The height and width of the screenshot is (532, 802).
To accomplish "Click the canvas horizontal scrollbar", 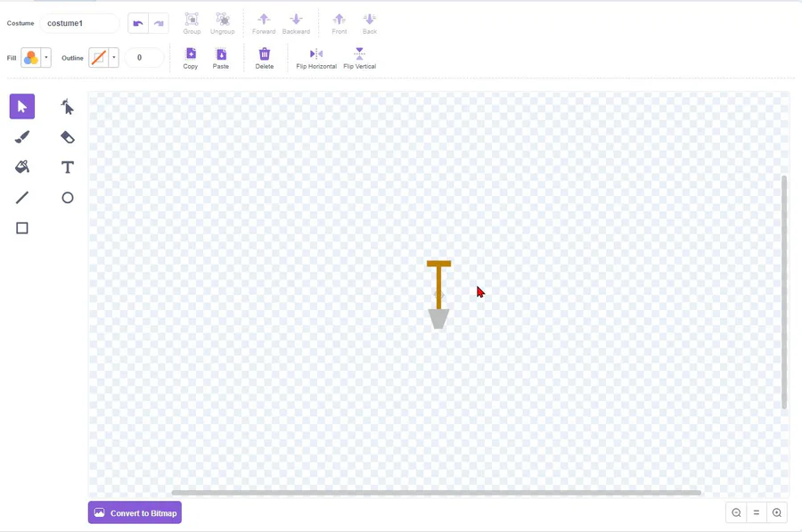I will click(x=437, y=493).
